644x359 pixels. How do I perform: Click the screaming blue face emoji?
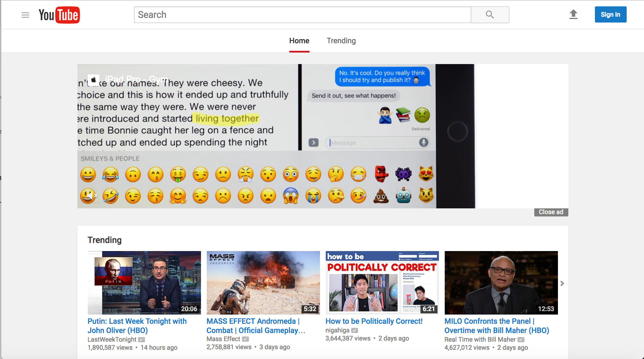click(x=291, y=196)
